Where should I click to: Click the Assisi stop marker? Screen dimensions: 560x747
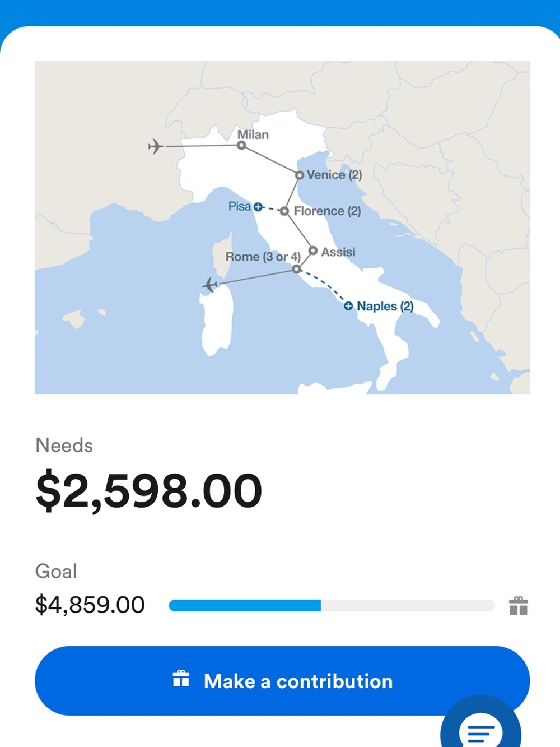[313, 250]
